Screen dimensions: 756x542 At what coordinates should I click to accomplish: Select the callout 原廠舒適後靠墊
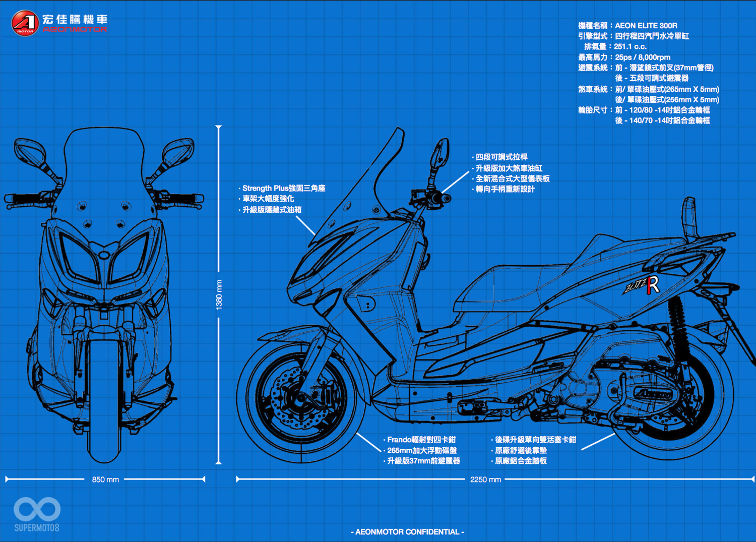[x=519, y=450]
